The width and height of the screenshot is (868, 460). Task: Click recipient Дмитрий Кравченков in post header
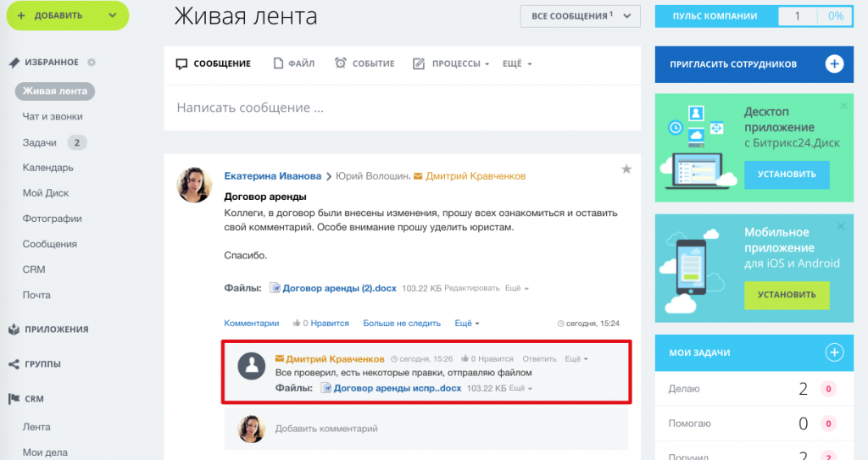(x=476, y=176)
